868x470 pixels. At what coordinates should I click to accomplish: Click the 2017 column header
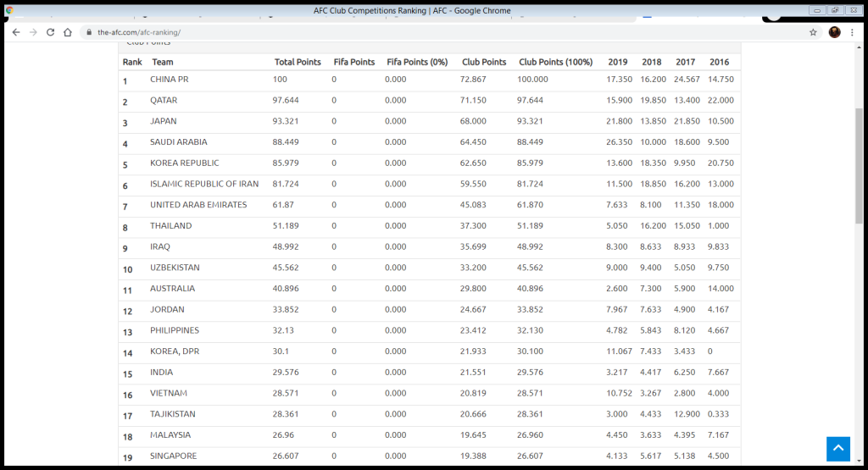(x=685, y=62)
